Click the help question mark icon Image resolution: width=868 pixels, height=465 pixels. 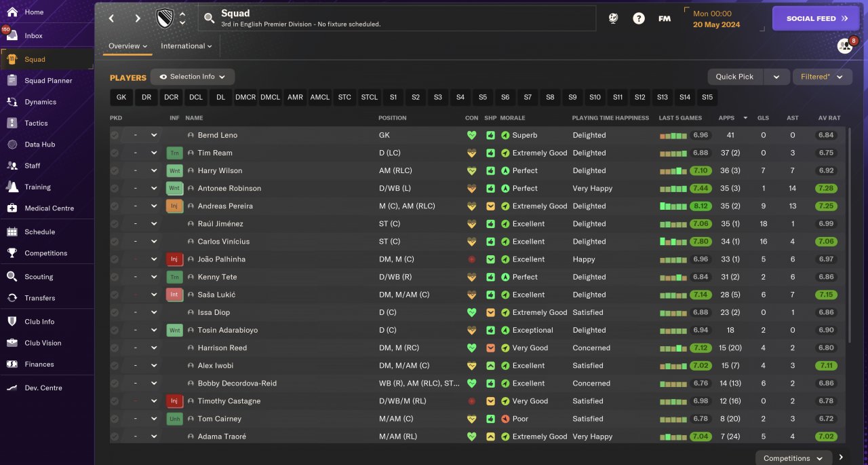(639, 18)
